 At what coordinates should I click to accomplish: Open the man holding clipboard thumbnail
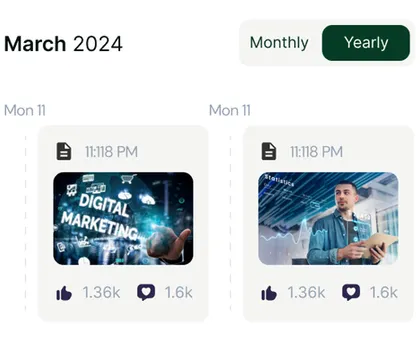coord(328,219)
